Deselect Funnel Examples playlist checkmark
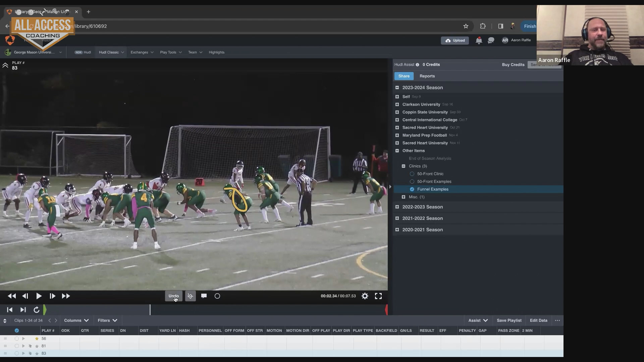644x362 pixels. 412,189
